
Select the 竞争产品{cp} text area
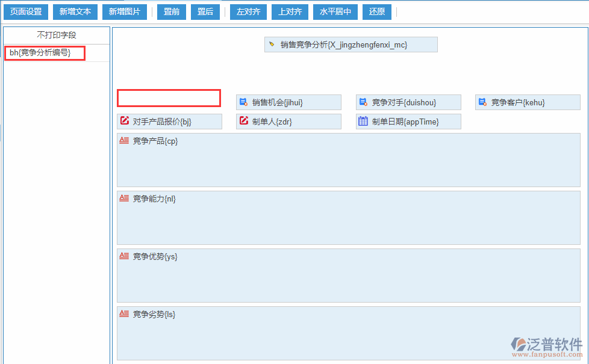coord(349,160)
